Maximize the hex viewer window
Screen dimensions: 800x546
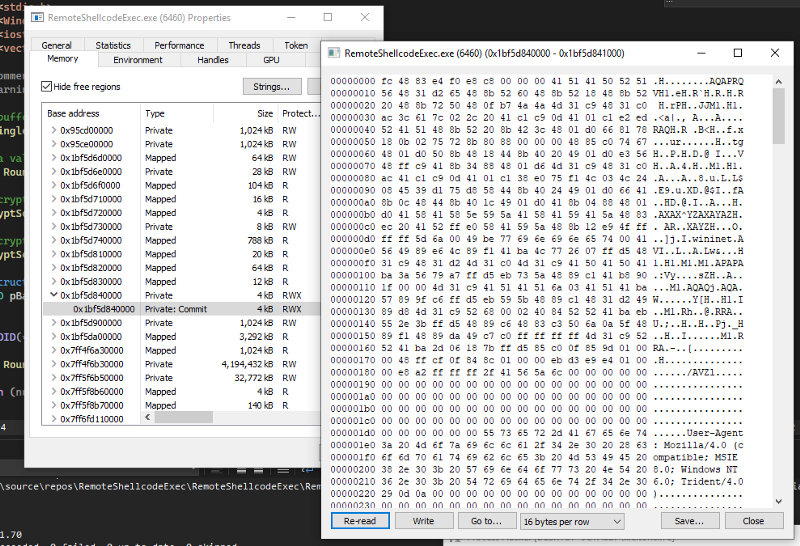[x=738, y=53]
